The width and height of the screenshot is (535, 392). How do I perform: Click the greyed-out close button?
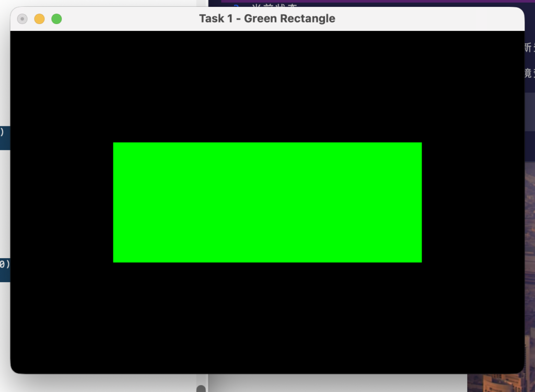22,19
